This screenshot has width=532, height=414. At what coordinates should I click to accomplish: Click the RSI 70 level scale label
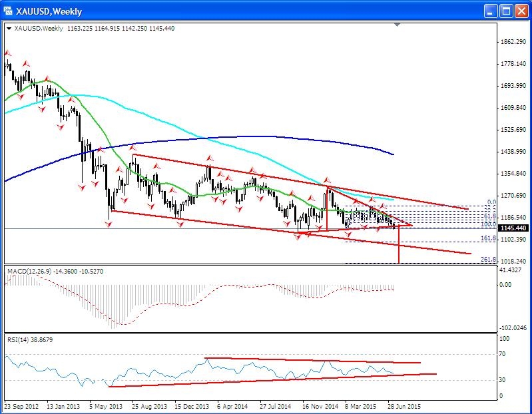[503, 354]
